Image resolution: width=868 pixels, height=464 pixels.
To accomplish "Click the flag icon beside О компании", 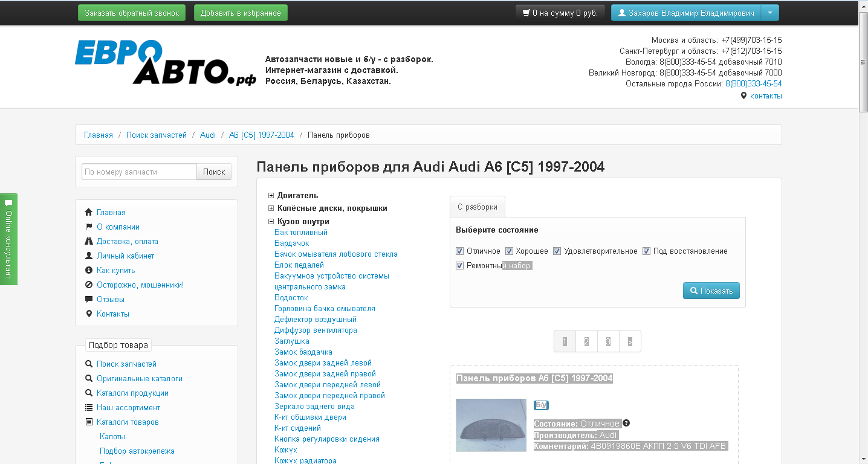I will point(89,227).
